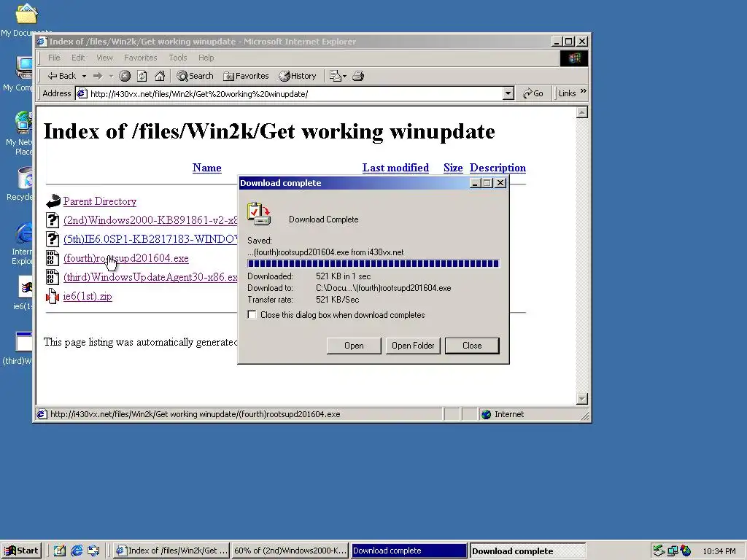
Task: Open the Tools menu
Action: (178, 58)
